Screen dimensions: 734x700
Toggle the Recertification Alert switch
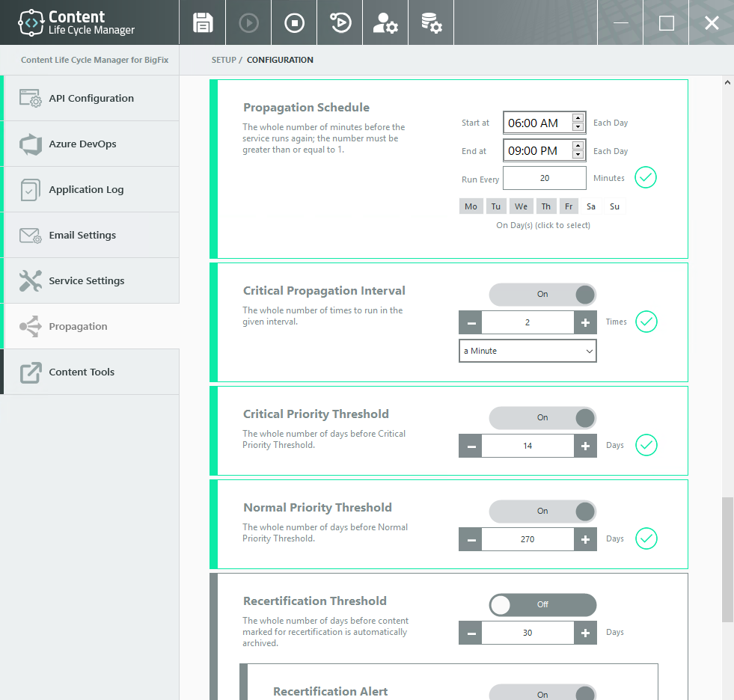[x=542, y=693]
